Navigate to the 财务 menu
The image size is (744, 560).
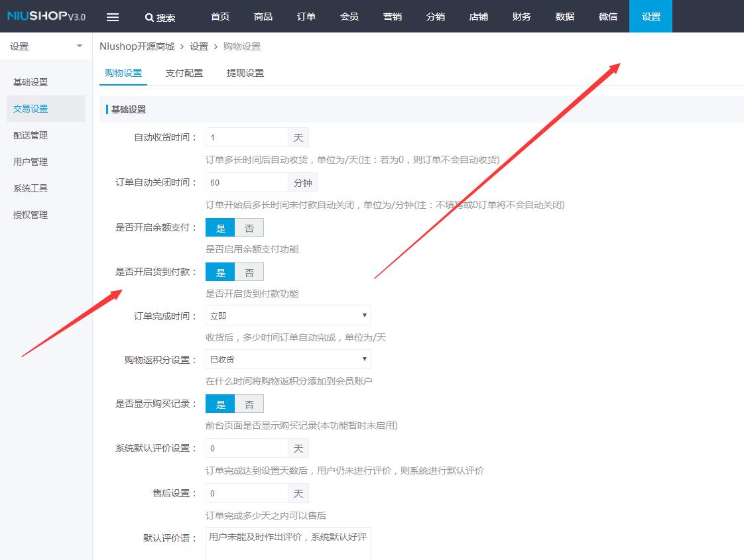tap(521, 17)
